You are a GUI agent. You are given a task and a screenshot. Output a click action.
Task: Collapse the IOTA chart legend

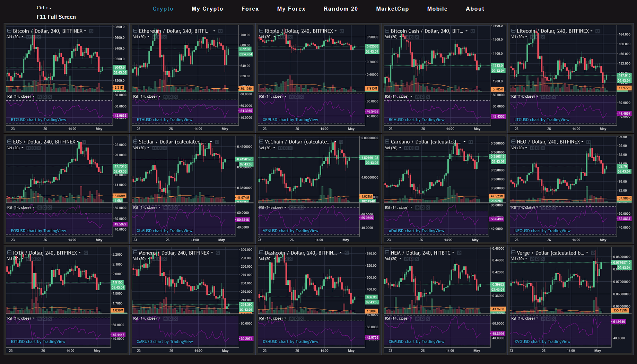[x=9, y=253]
